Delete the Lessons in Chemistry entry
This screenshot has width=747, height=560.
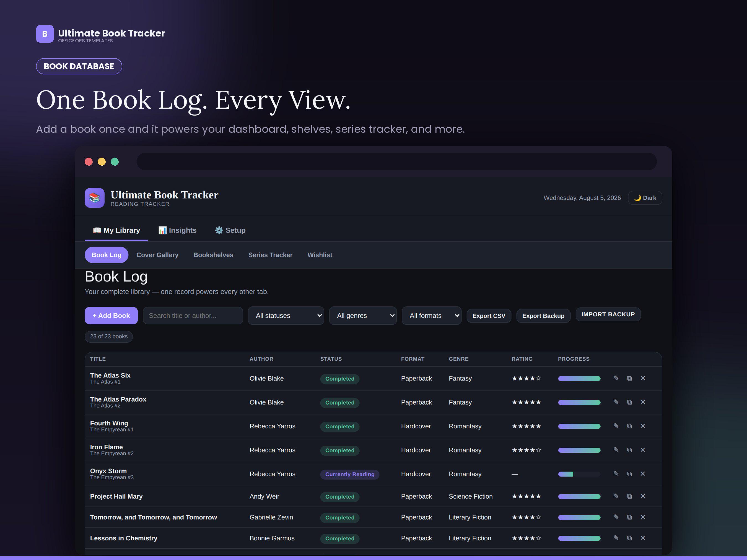coord(643,538)
